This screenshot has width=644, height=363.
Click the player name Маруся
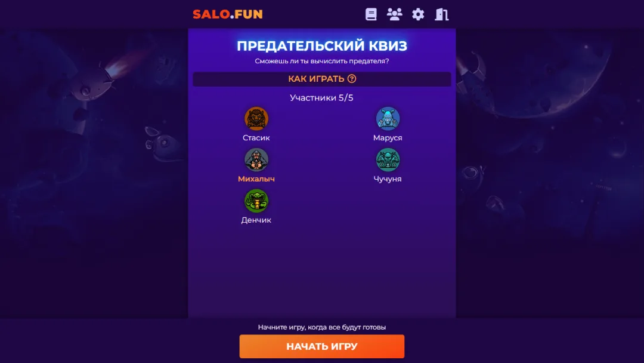[x=388, y=138]
